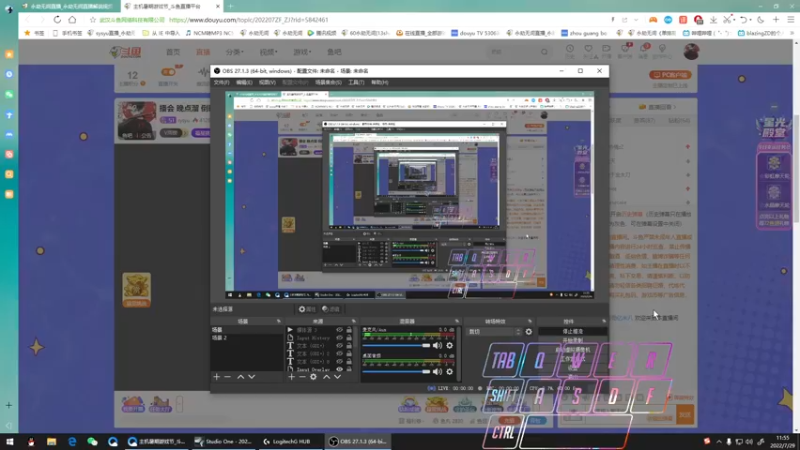Open scene transition properties gear
Screen dimensions: 800x450
[x=529, y=332]
